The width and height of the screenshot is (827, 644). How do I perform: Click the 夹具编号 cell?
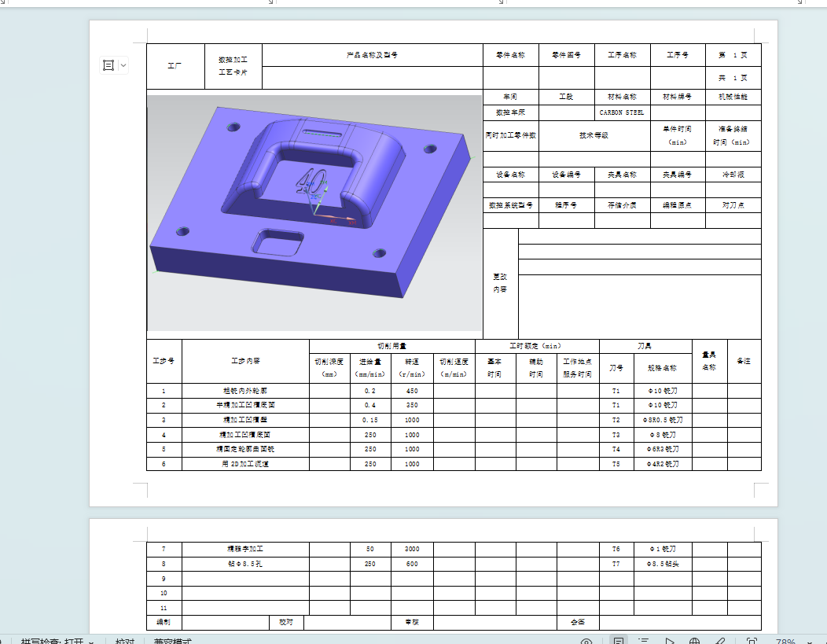tap(678, 175)
